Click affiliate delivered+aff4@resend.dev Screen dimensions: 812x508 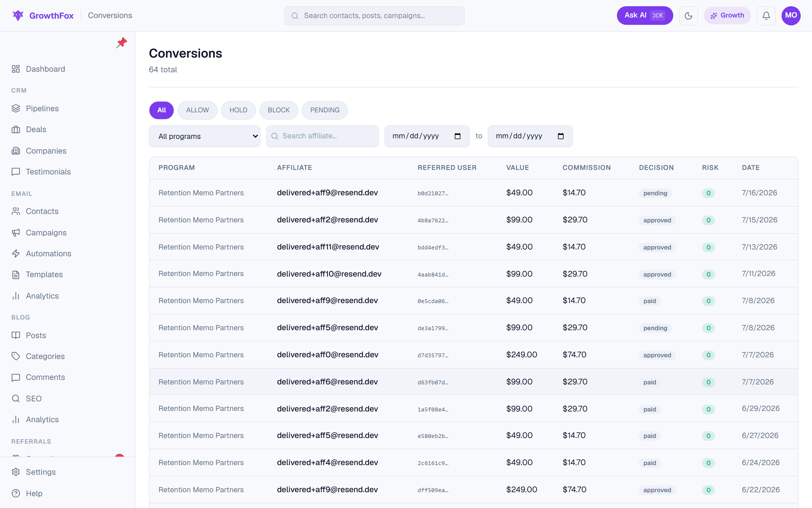327,463
